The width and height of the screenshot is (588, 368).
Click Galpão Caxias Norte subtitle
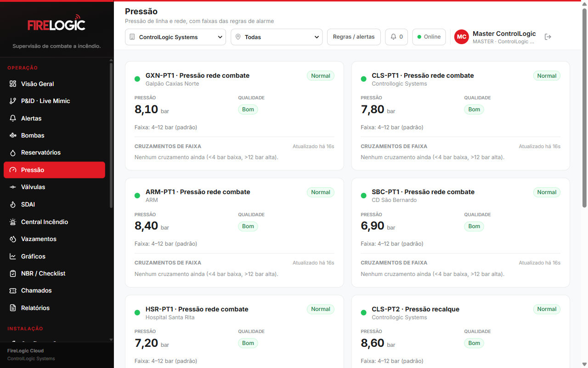coord(172,84)
